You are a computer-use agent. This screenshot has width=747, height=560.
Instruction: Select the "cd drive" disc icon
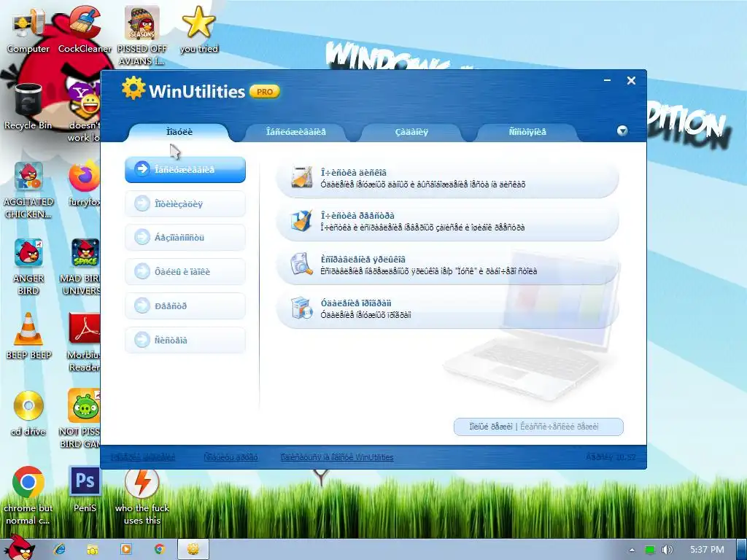(x=28, y=413)
